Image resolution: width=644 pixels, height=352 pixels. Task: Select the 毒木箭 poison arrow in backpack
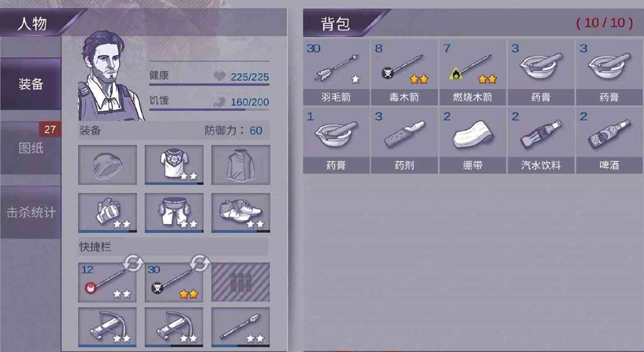[x=404, y=73]
